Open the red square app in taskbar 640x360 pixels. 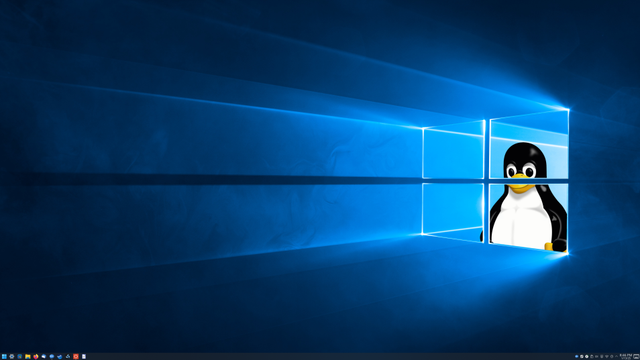click(x=76, y=356)
